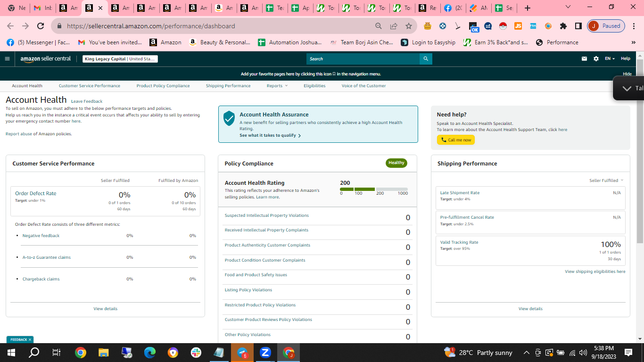Click the FBA extension icon
The height and width of the screenshot is (362, 644).
click(x=533, y=26)
